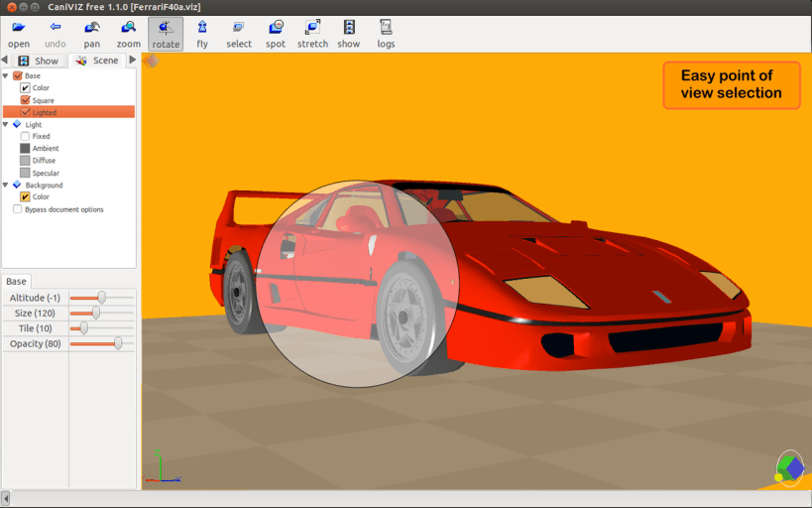Open the Ambient light color swatch

[x=25, y=148]
